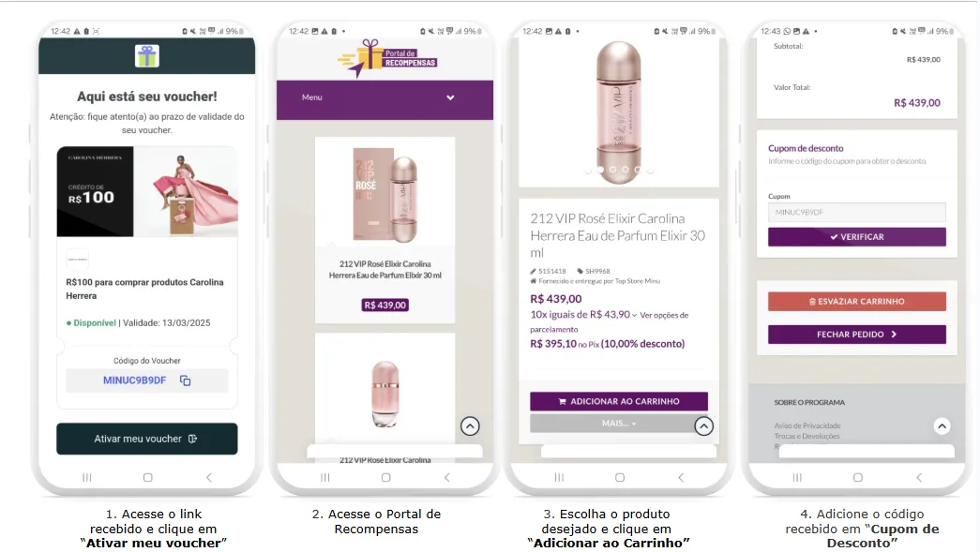Click the red ESVAZIAR CARRINHO button
This screenshot has width=980, height=552.
[857, 301]
